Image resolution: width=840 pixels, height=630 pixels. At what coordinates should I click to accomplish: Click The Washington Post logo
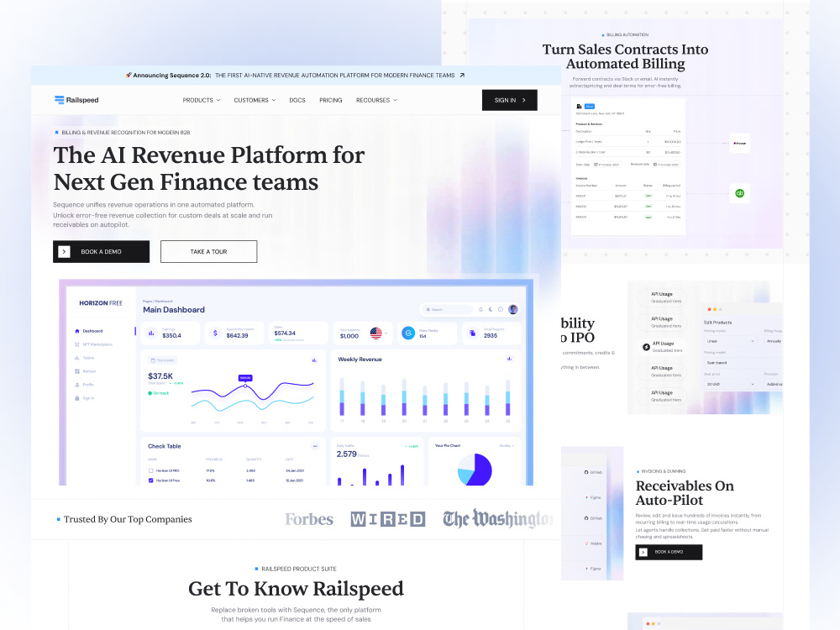[498, 519]
